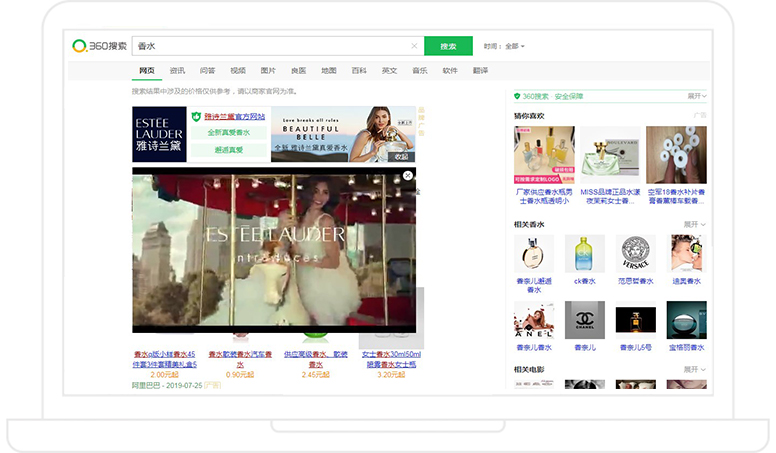
Task: Click the 搜索 green search button
Action: [448, 46]
